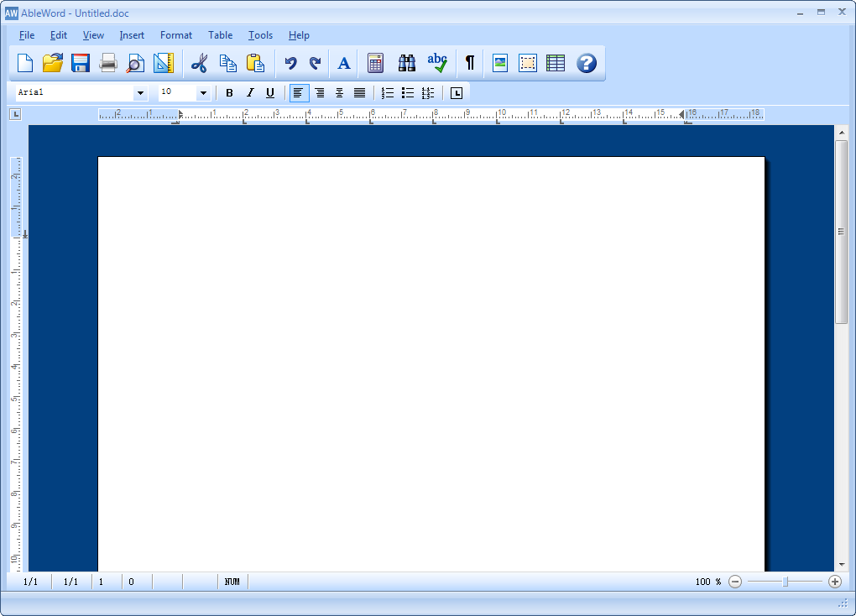Open font dialog with blue A icon
This screenshot has height=616, width=856.
click(343, 63)
